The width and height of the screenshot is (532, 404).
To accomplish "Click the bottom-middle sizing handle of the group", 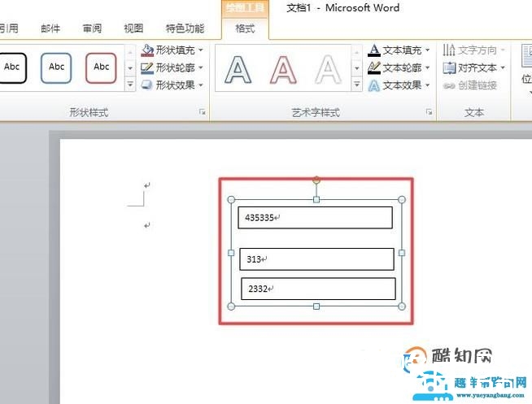I will click(316, 306).
